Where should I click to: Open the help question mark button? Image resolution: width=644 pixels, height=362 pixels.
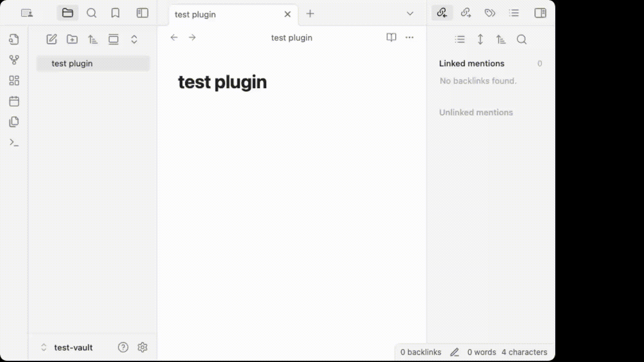click(x=123, y=347)
